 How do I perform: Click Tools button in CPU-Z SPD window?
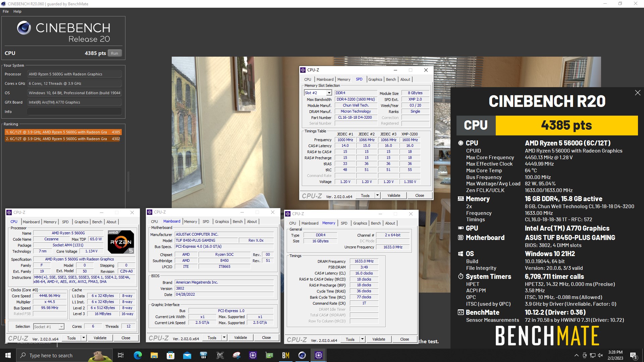pyautogui.click(x=365, y=195)
